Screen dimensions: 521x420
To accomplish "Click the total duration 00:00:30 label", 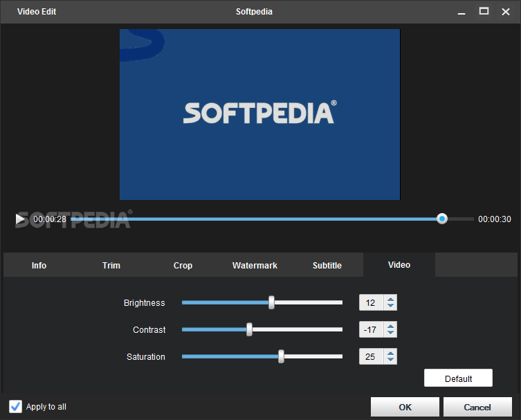I will [495, 219].
